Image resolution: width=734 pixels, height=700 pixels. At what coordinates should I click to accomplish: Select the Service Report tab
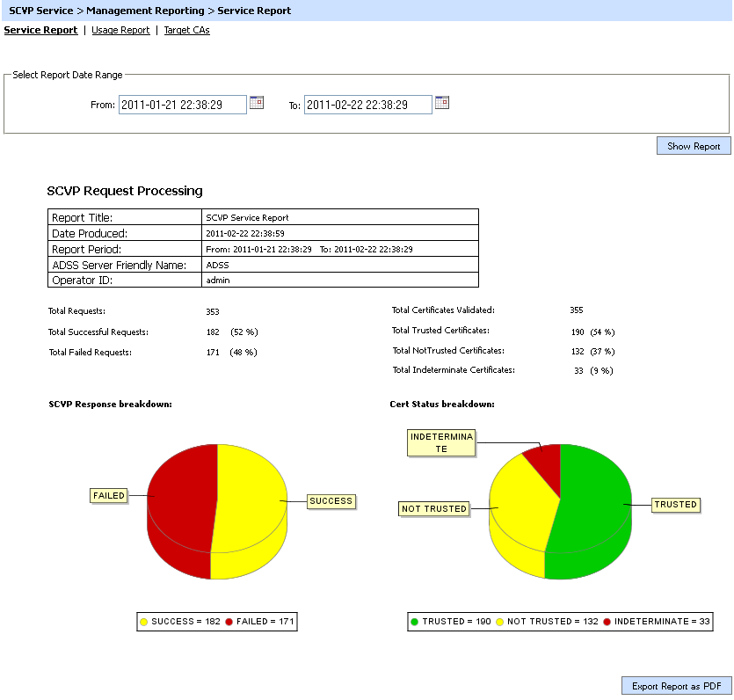(40, 30)
